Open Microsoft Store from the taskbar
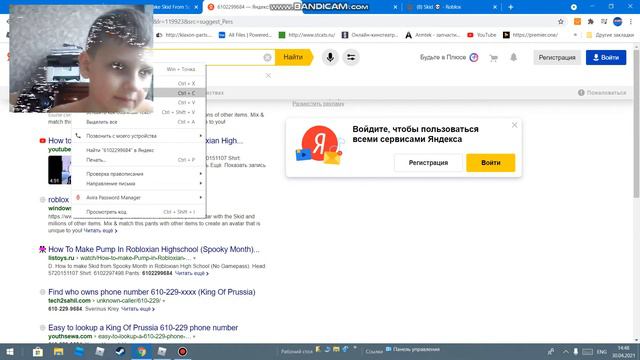Screen dimensions: 640x360 [x=38, y=351]
